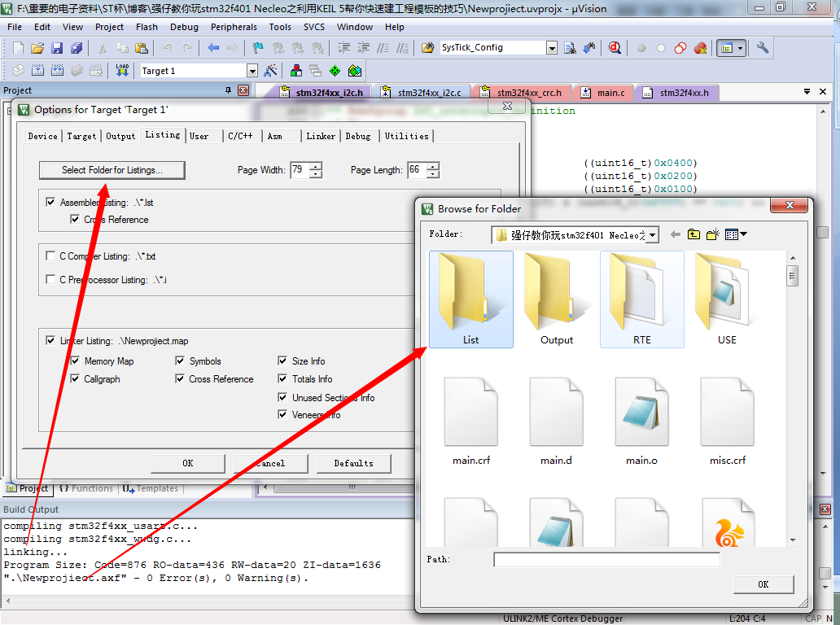This screenshot has width=840, height=625.
Task: Click the Cut scissors icon
Action: point(102,48)
